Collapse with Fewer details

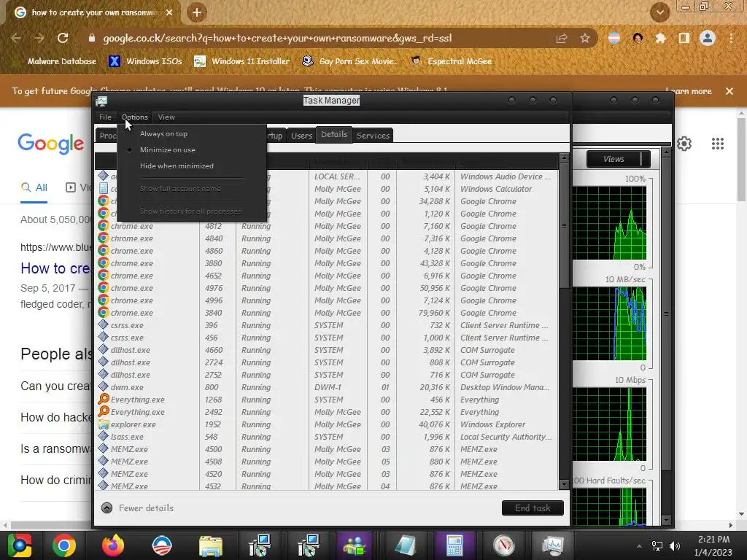(138, 508)
